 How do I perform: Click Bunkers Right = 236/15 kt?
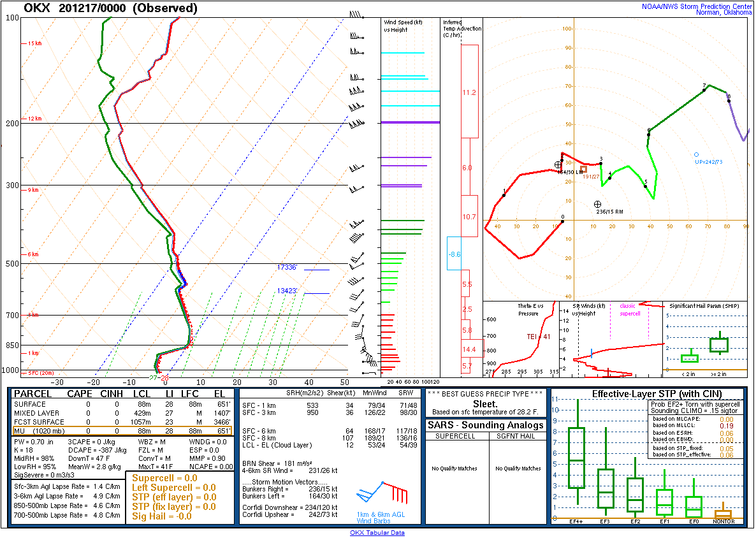point(290,490)
